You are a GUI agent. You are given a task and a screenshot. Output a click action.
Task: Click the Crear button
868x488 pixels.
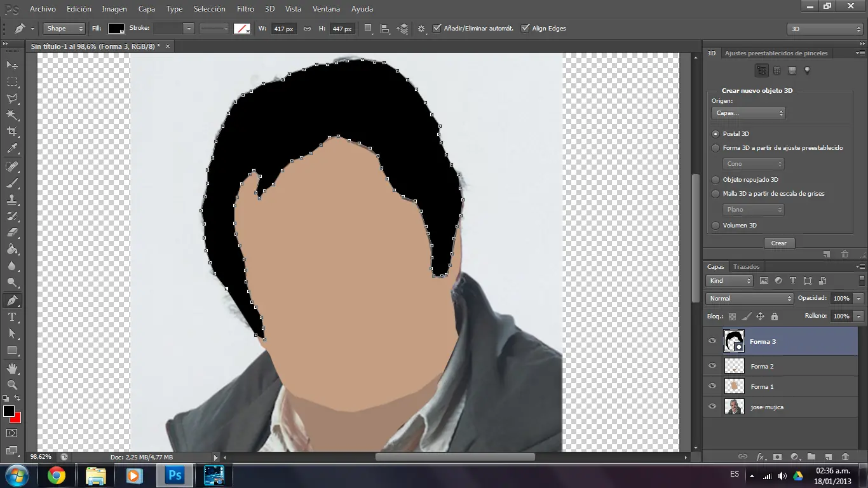[779, 243]
